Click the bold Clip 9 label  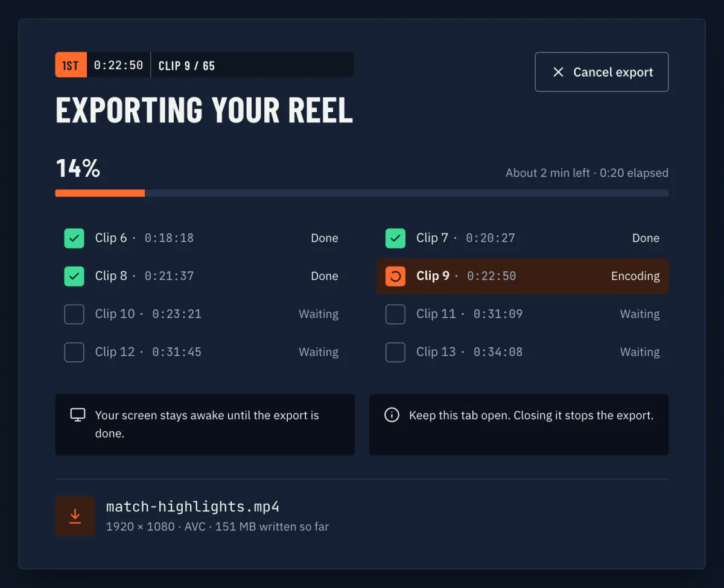[433, 276]
